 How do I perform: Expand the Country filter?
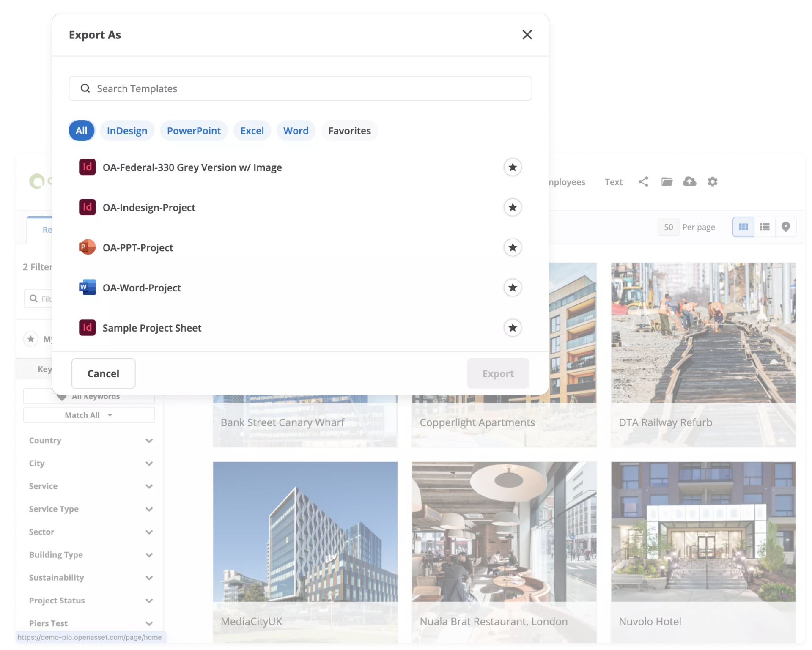[149, 441]
